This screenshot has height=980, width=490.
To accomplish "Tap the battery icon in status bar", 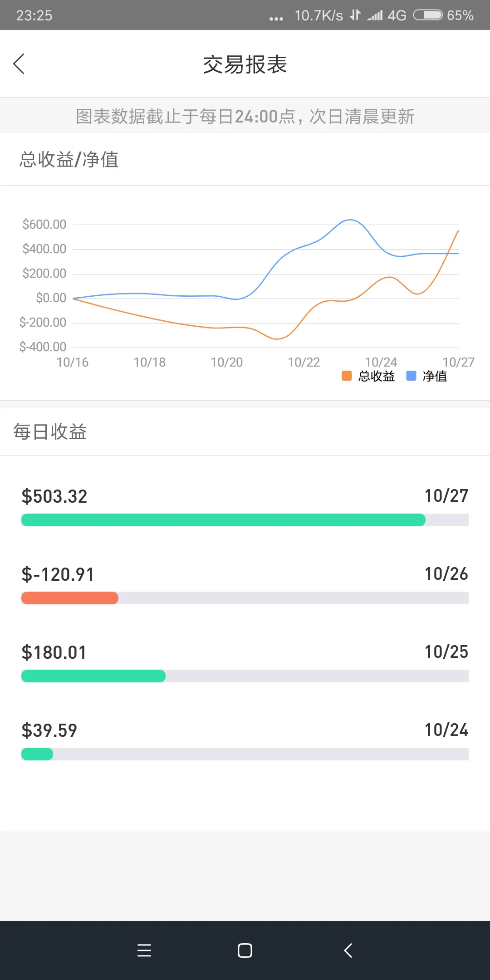I will pyautogui.click(x=428, y=15).
